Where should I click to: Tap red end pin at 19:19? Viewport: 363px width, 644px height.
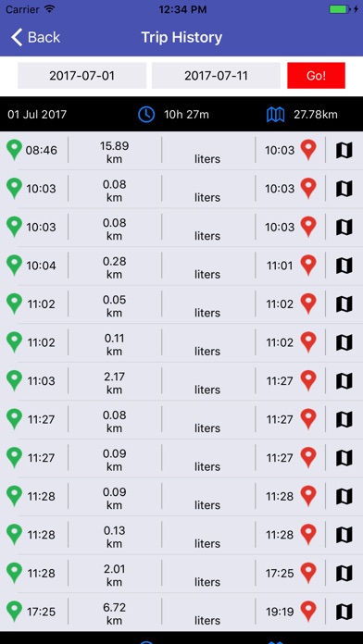308,612
